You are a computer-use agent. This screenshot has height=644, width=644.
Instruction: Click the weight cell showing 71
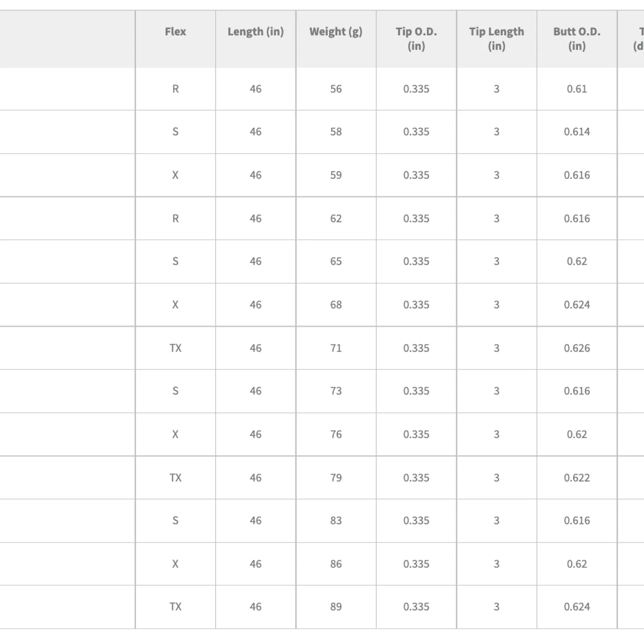(336, 348)
